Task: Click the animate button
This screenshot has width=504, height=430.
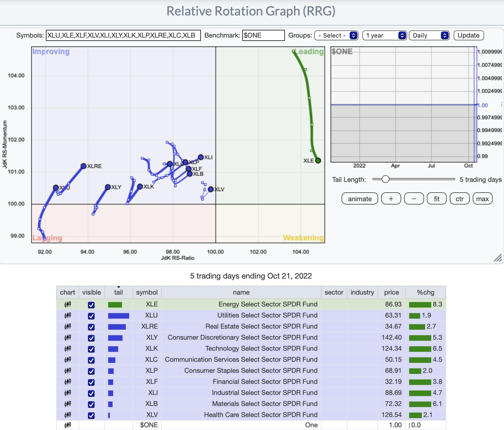Action: tap(360, 199)
